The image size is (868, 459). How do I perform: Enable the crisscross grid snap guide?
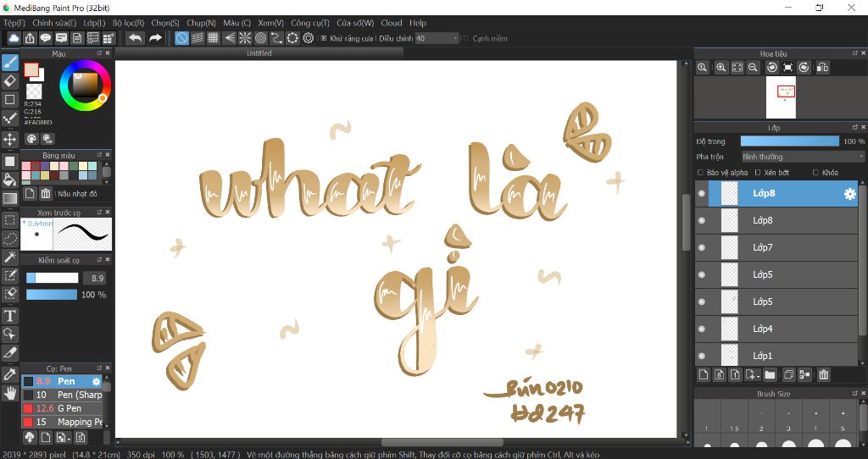(213, 37)
